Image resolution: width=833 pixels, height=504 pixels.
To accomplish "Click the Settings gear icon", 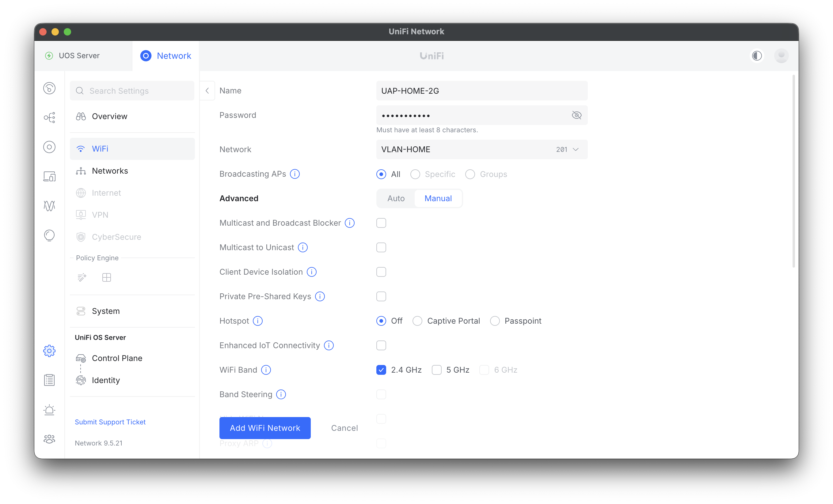I will 49,351.
